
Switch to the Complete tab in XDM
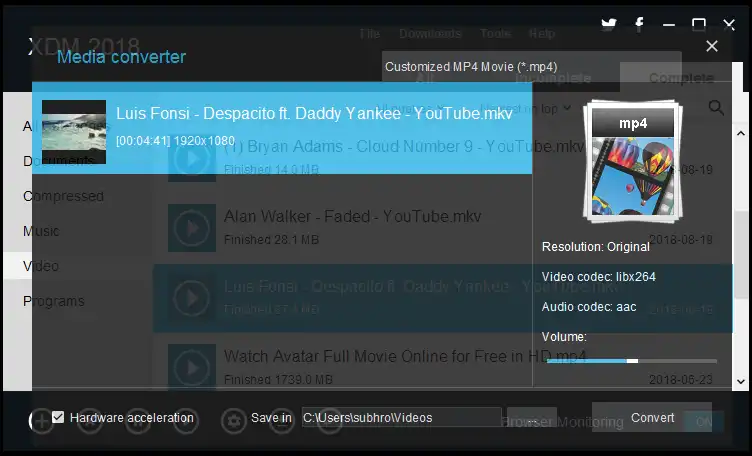681,78
